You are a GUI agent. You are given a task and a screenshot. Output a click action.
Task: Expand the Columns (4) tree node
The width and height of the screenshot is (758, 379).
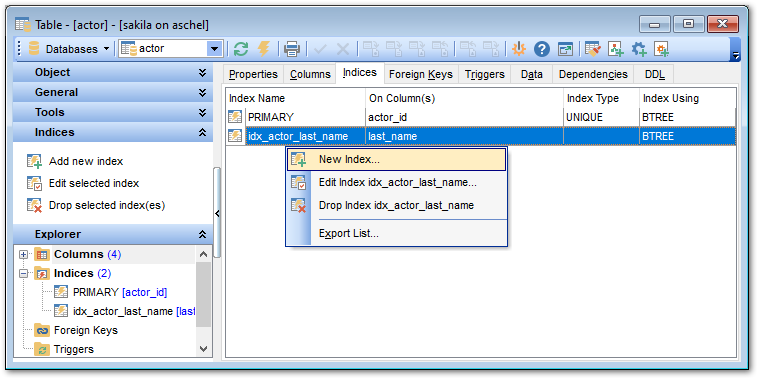pos(23,255)
